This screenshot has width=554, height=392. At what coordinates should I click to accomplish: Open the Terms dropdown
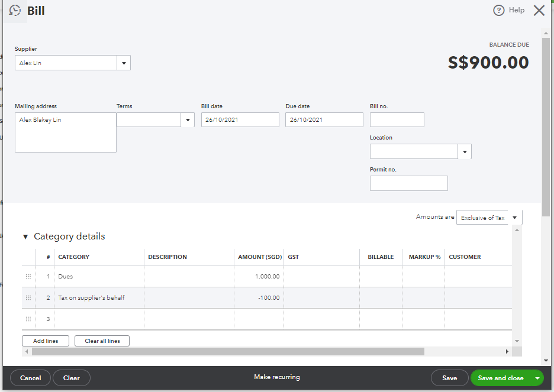pyautogui.click(x=188, y=119)
